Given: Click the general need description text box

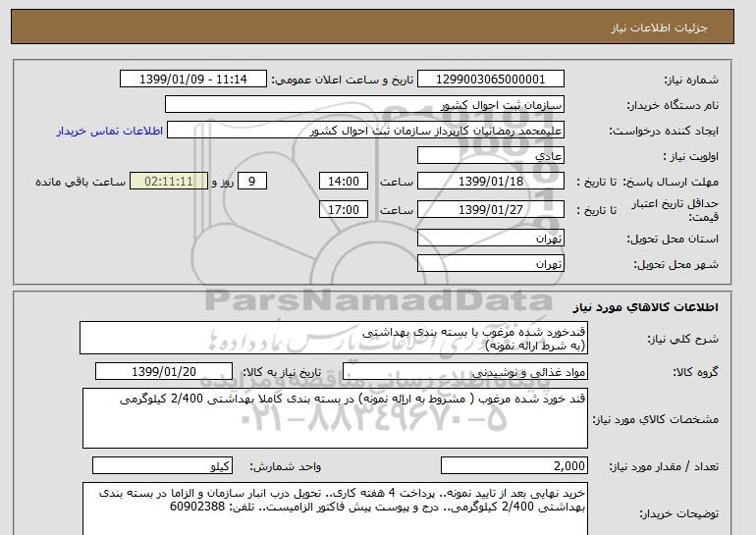Looking at the screenshot, I should [334, 339].
